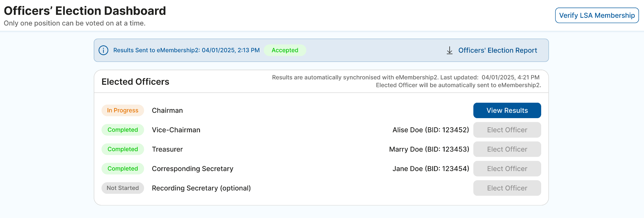Click the Accepted status badge
Viewport: 644px width, 218px height.
pos(285,50)
